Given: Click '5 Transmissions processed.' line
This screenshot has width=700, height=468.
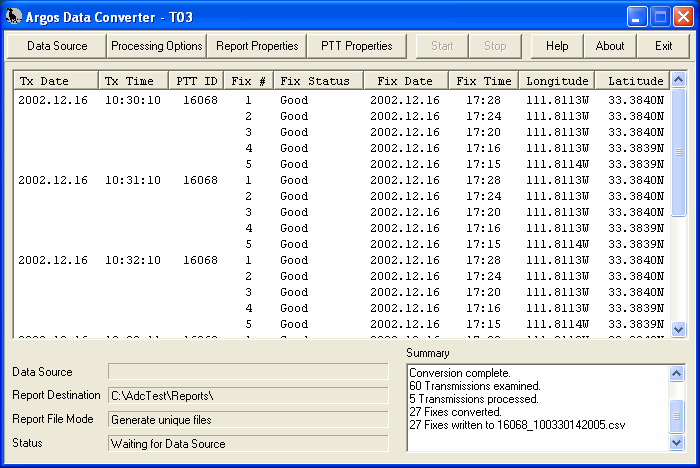Looking at the screenshot, I should [x=474, y=399].
